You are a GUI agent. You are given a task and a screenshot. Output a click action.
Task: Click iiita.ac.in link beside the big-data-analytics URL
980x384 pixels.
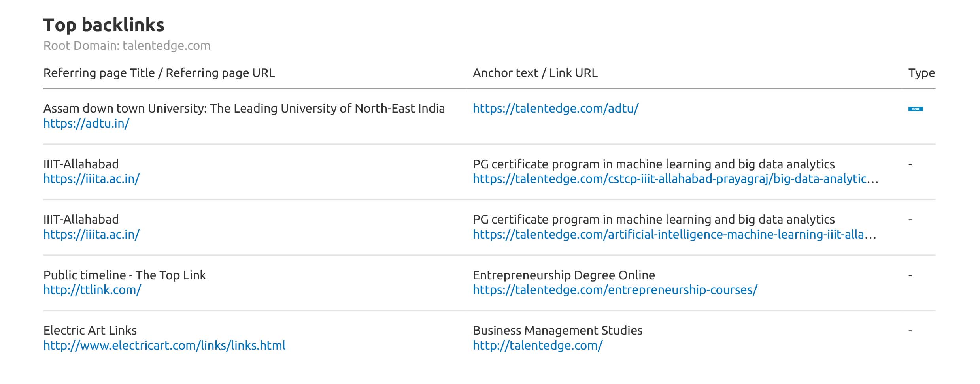click(91, 179)
